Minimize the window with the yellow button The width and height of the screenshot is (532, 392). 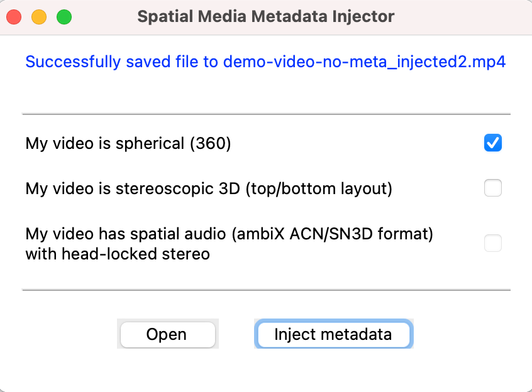pyautogui.click(x=39, y=17)
